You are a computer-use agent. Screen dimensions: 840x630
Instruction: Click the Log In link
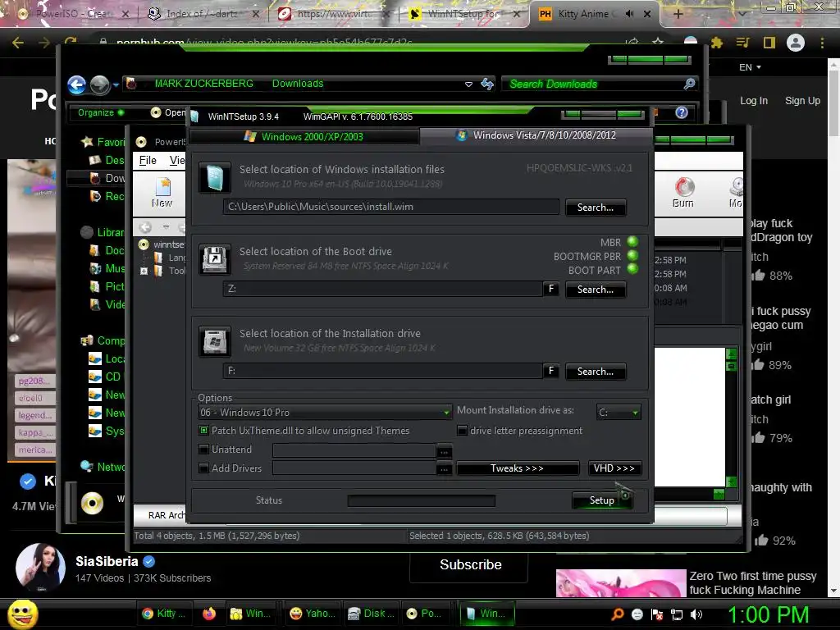pyautogui.click(x=753, y=101)
